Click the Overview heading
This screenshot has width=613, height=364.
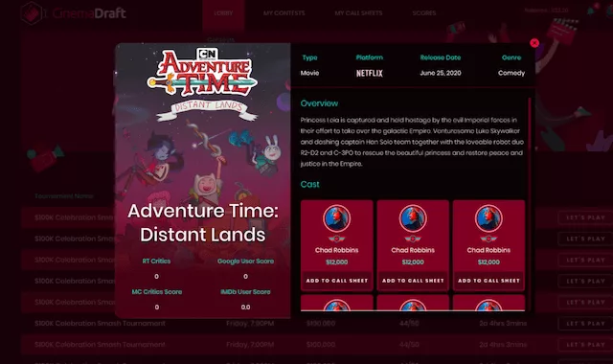pyautogui.click(x=319, y=103)
